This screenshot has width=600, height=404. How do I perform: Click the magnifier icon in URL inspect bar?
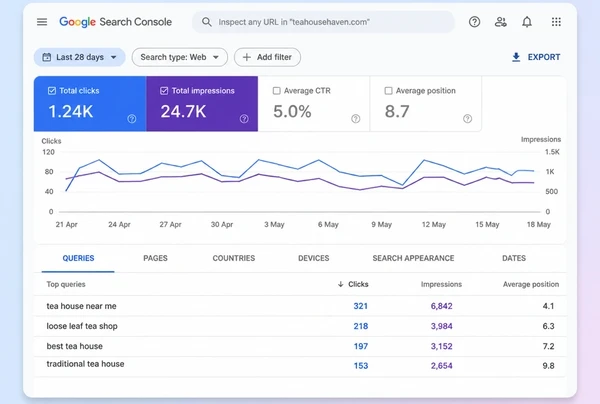tap(207, 22)
